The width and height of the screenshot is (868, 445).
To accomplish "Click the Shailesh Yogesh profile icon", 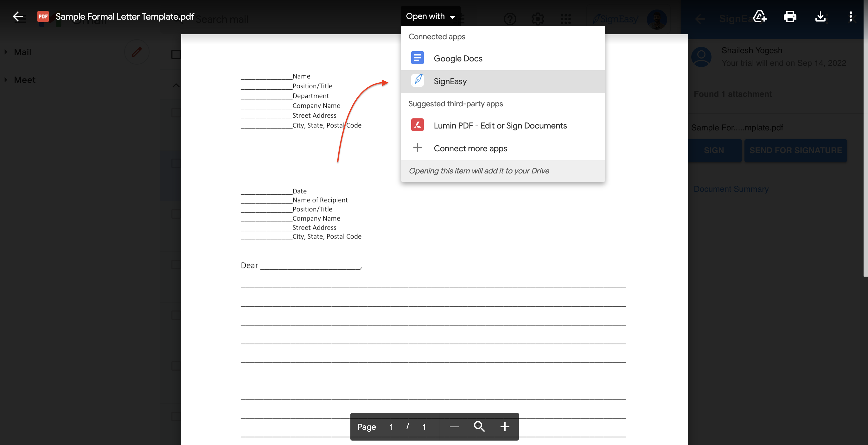I will point(701,57).
